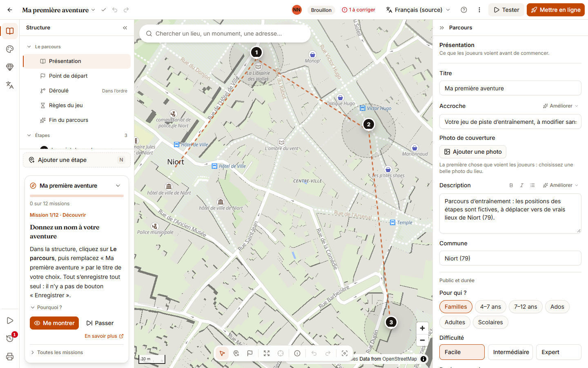Select the Intermédiaire difficulty option

tap(510, 352)
